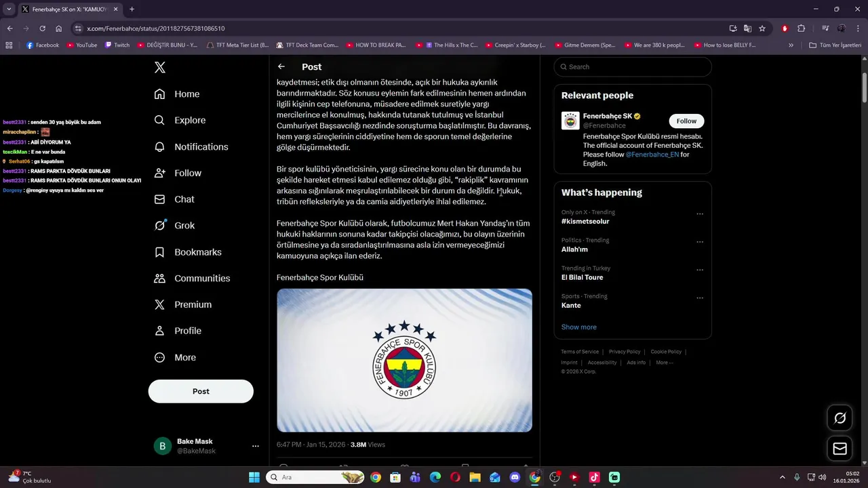This screenshot has height=488, width=868.
Task: Open Grok from the X sidebar
Action: (174, 226)
